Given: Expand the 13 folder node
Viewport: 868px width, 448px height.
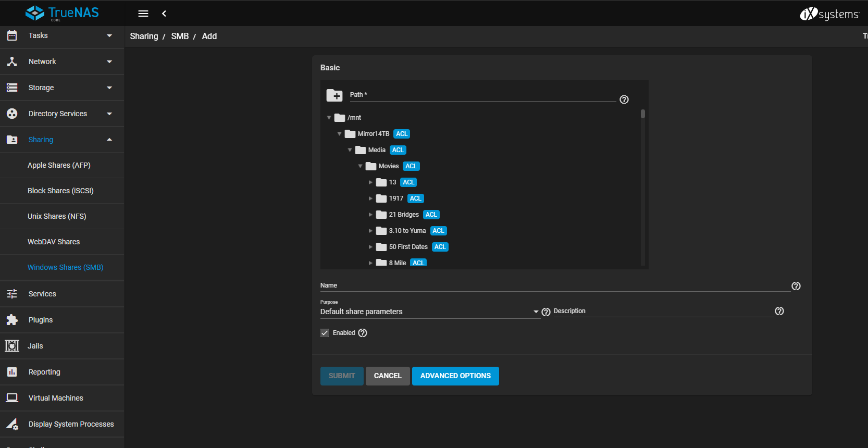Looking at the screenshot, I should [370, 182].
